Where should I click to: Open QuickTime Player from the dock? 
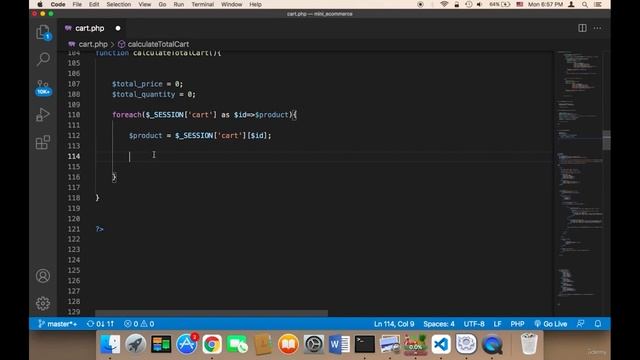tap(492, 344)
